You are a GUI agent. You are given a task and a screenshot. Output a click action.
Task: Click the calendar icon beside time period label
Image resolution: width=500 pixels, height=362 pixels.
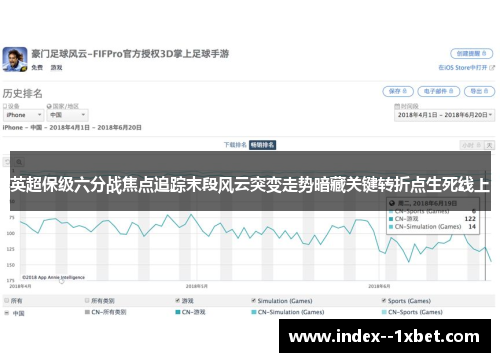pyautogui.click(x=397, y=106)
